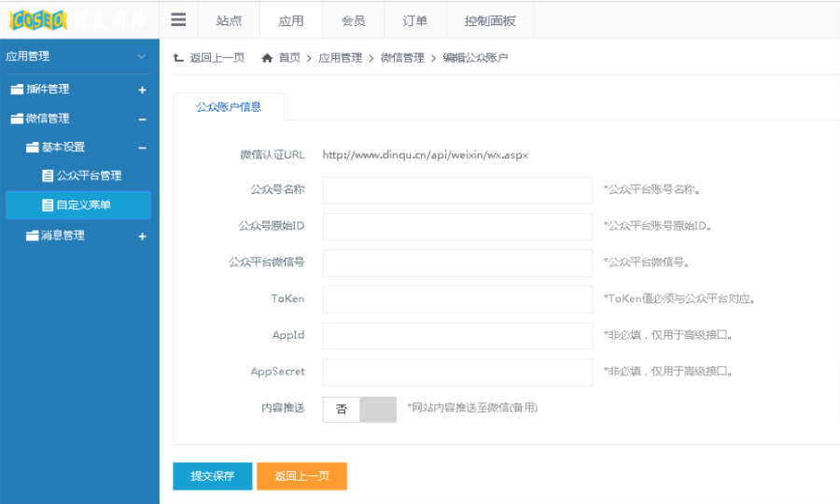Click the folder icon beside 插件管理
This screenshot has height=504, width=840.
(17, 90)
